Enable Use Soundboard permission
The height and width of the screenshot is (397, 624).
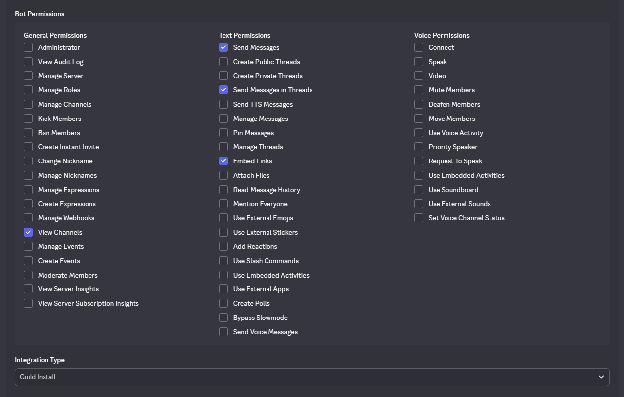(418, 190)
